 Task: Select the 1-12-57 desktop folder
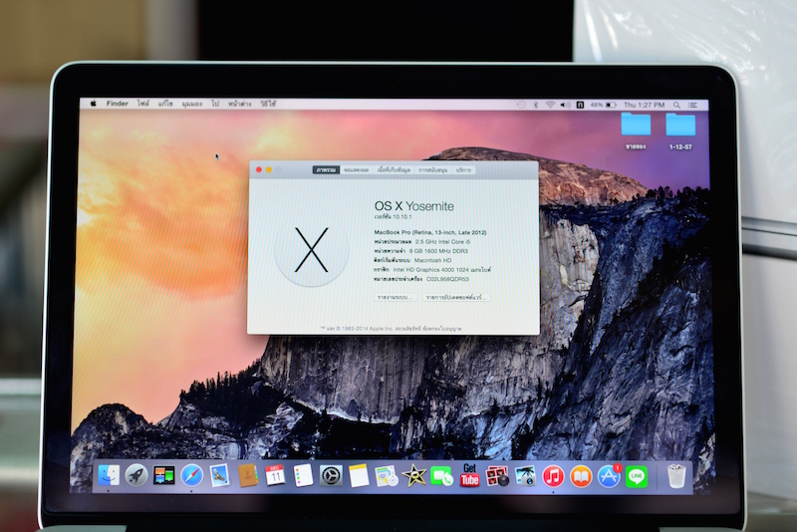point(680,132)
